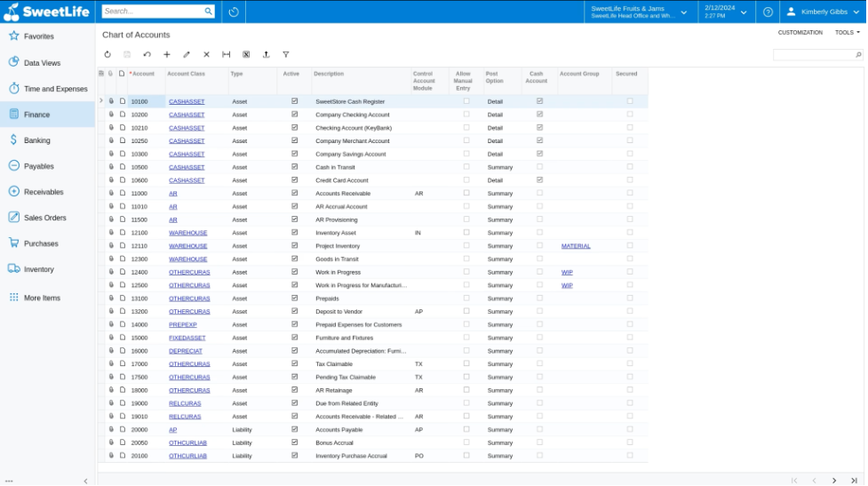Click the Refresh toolbar icon
Viewport: 868px width, 486px height.
tap(108, 54)
